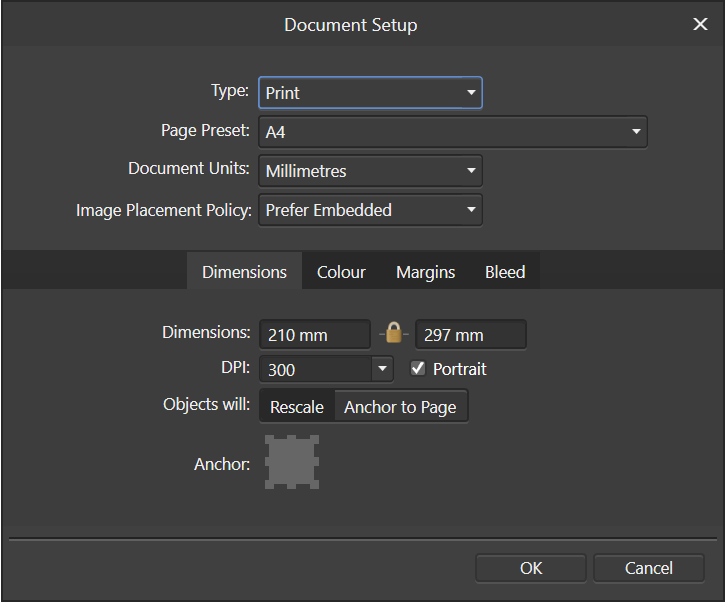Open Image Placement Policy dropdown
Image resolution: width=725 pixels, height=602 pixels.
pyautogui.click(x=370, y=210)
